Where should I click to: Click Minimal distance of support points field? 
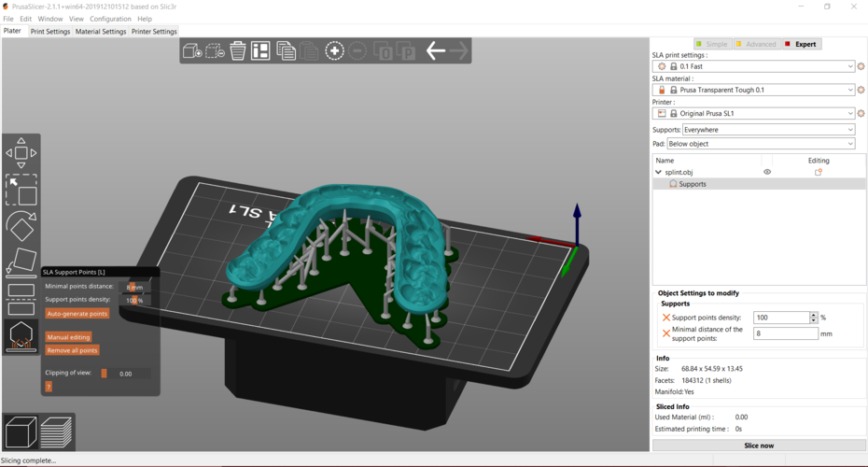coord(786,333)
